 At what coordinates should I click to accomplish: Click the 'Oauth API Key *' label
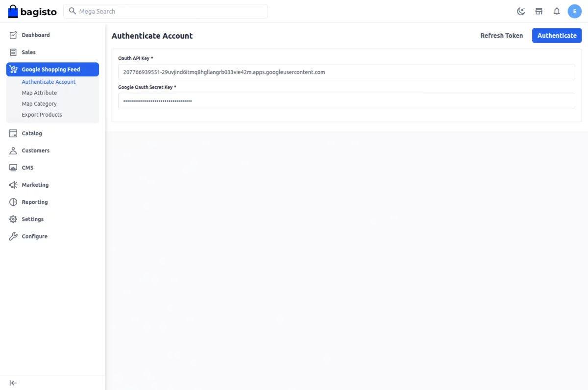click(x=136, y=58)
